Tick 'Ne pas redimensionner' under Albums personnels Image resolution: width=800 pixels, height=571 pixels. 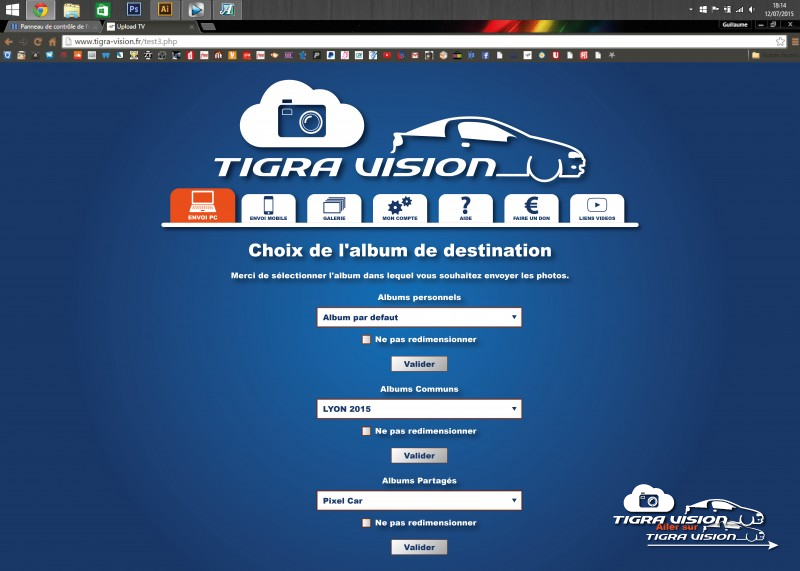[x=367, y=339]
